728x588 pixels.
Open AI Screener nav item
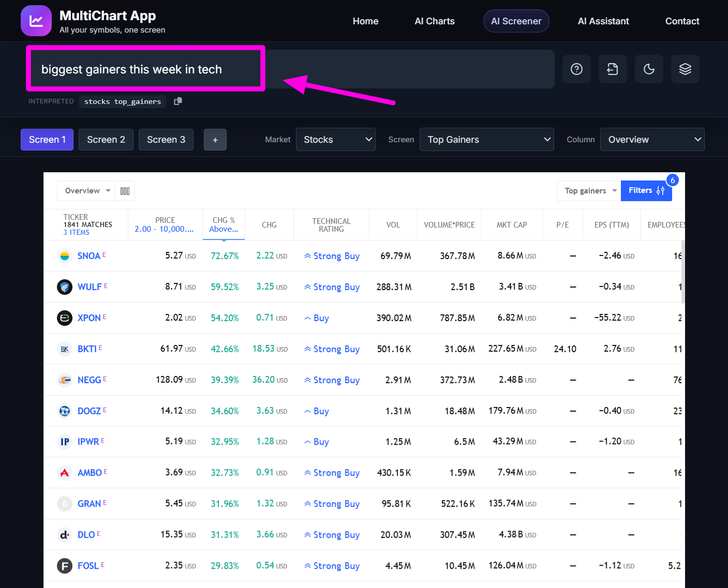pos(516,21)
